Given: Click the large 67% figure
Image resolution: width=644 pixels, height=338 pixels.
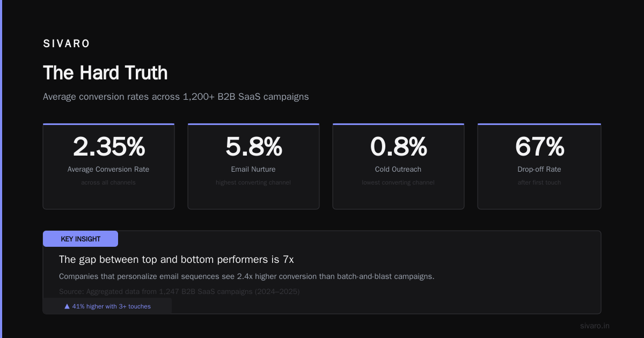Looking at the screenshot, I should tap(539, 146).
